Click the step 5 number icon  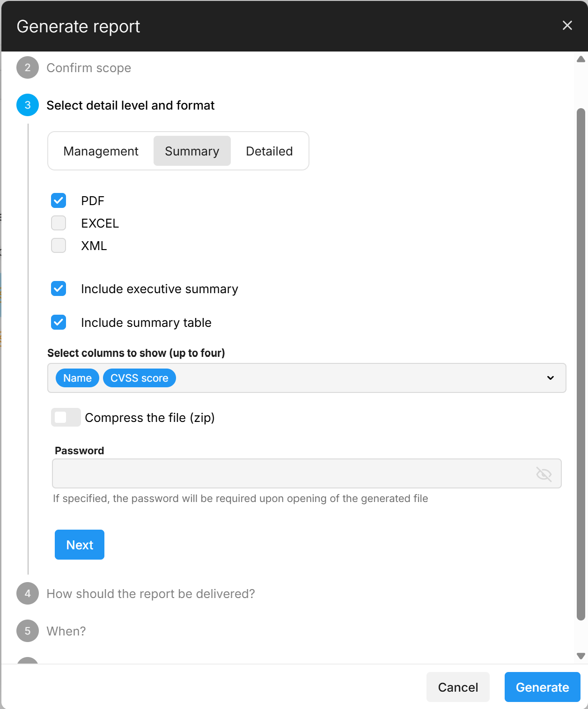coord(28,631)
